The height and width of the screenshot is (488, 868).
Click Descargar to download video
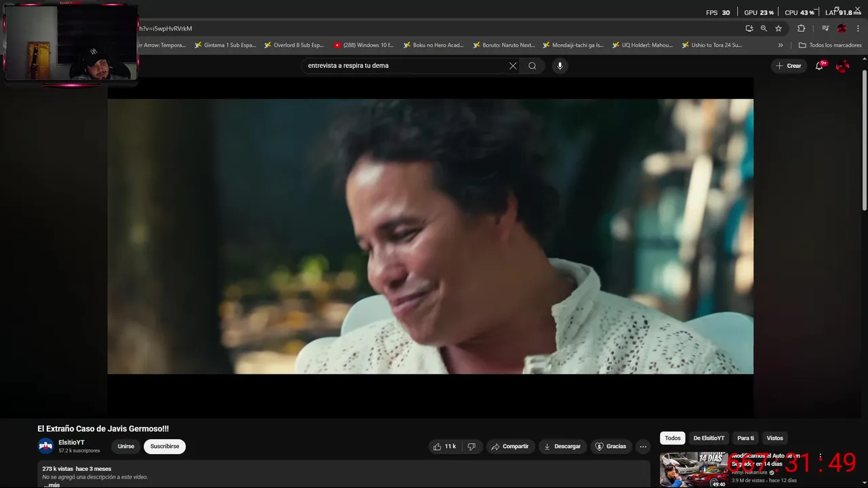tap(562, 447)
